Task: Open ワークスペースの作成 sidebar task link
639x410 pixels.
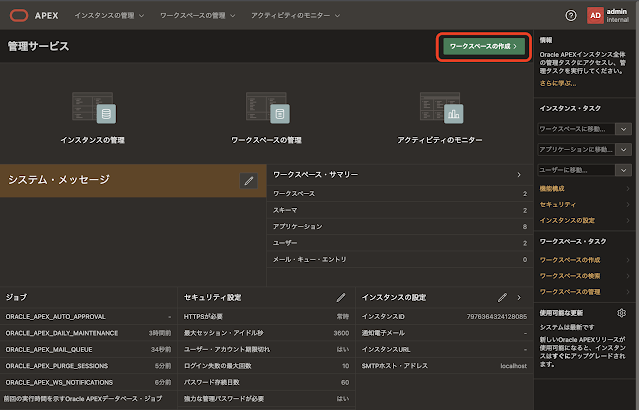Action: click(x=570, y=260)
